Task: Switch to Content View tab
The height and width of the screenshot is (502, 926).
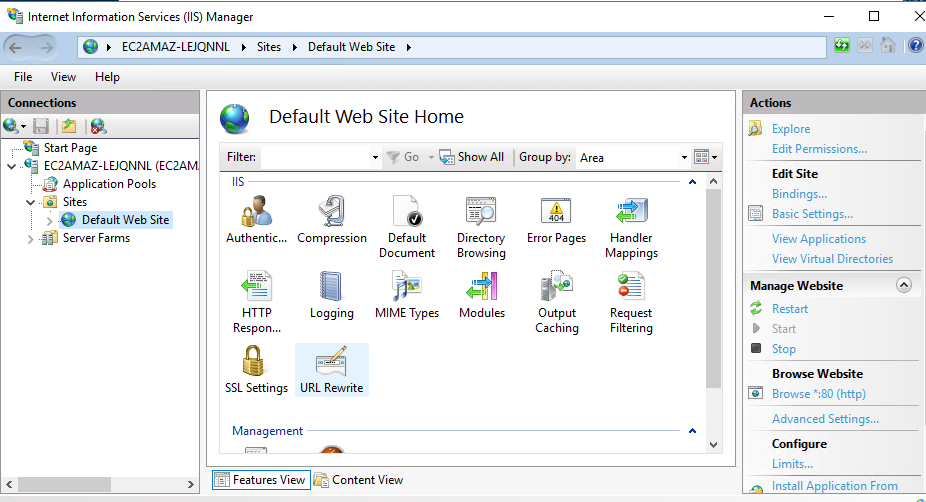Action: tap(359, 480)
